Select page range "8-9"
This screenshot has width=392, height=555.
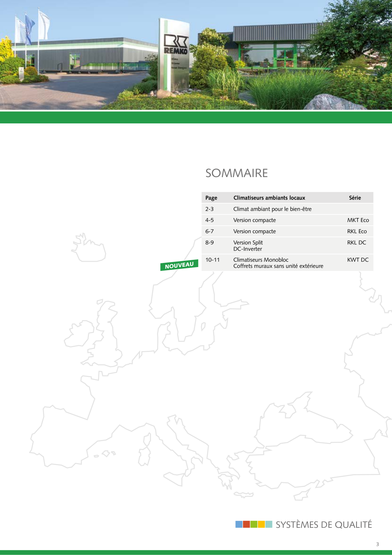coord(209,242)
